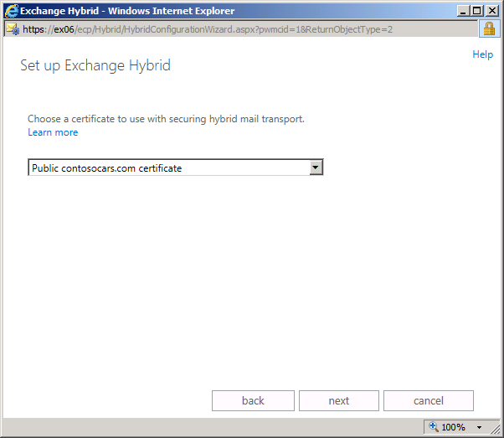Click the address bar URL text
The height and width of the screenshot is (438, 504).
[208, 29]
